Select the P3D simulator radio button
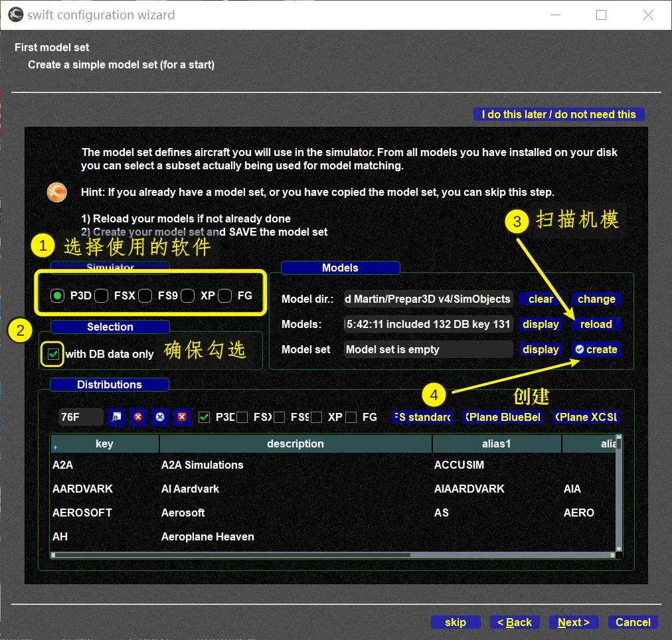Image resolution: width=672 pixels, height=640 pixels. 57,295
